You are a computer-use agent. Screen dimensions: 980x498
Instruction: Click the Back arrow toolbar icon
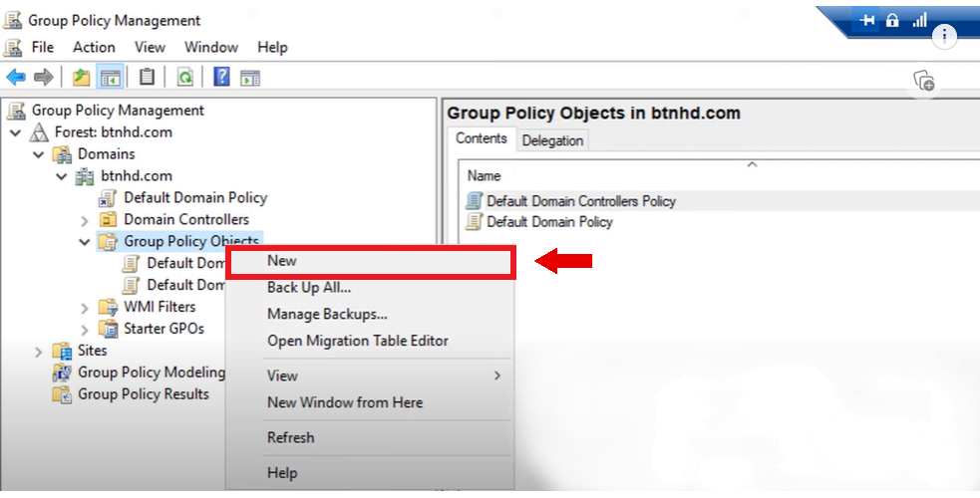click(x=16, y=78)
